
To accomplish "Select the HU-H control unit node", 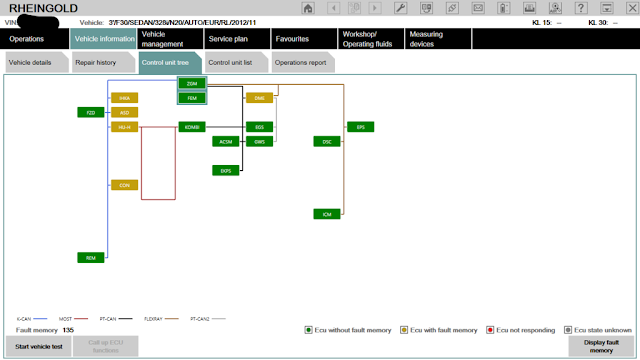I will [x=124, y=127].
